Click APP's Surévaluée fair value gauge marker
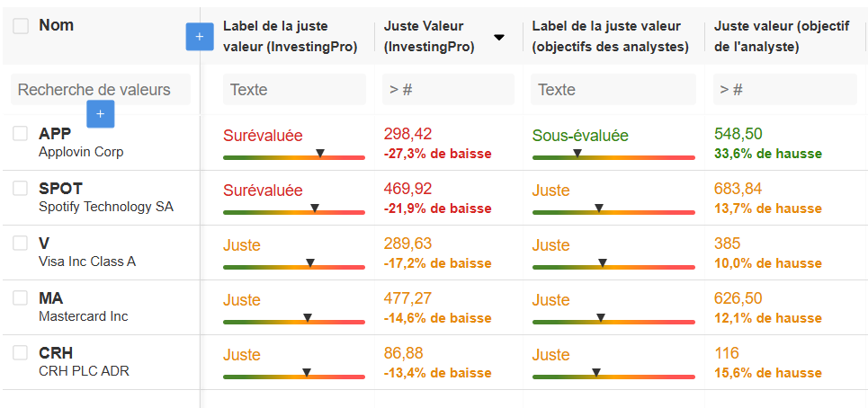This screenshot has width=868, height=408. 320,155
